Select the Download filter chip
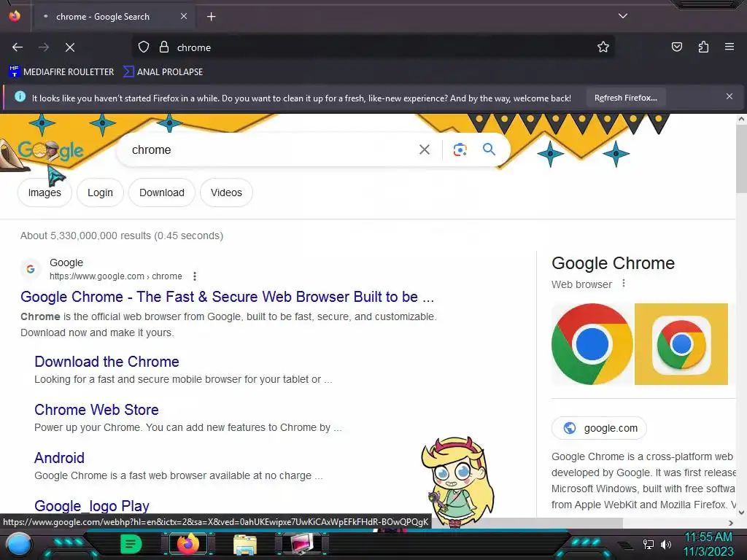Viewport: 747px width, 560px height. [161, 192]
